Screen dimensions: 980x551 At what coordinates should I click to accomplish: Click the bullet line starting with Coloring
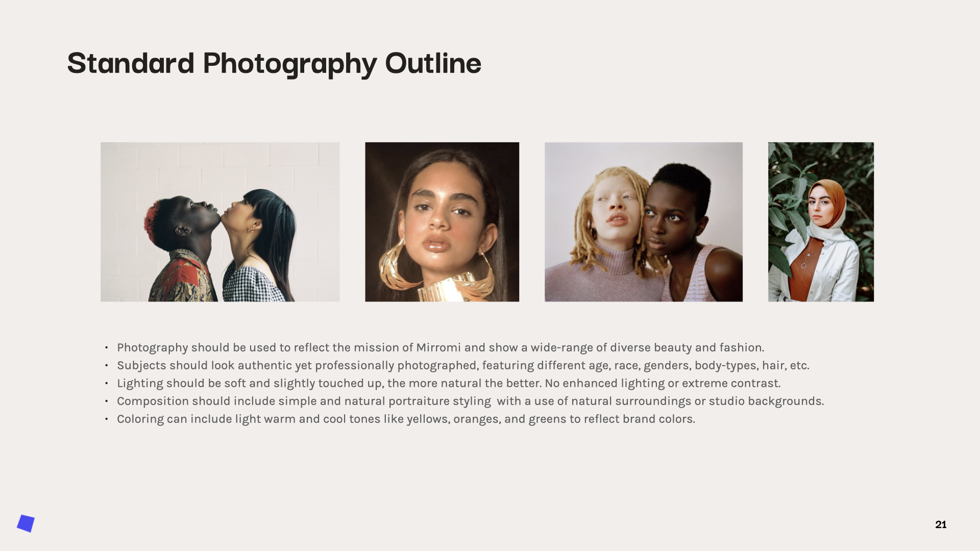click(x=406, y=419)
